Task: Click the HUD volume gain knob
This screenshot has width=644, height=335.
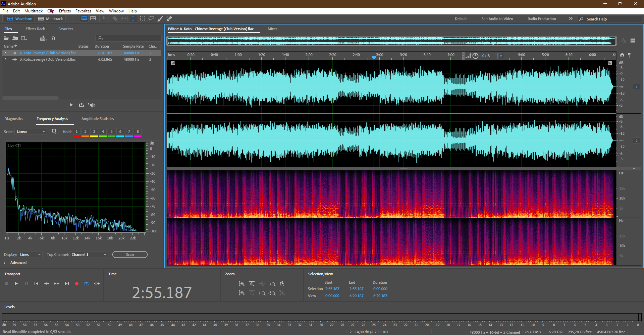Action: click(x=475, y=56)
